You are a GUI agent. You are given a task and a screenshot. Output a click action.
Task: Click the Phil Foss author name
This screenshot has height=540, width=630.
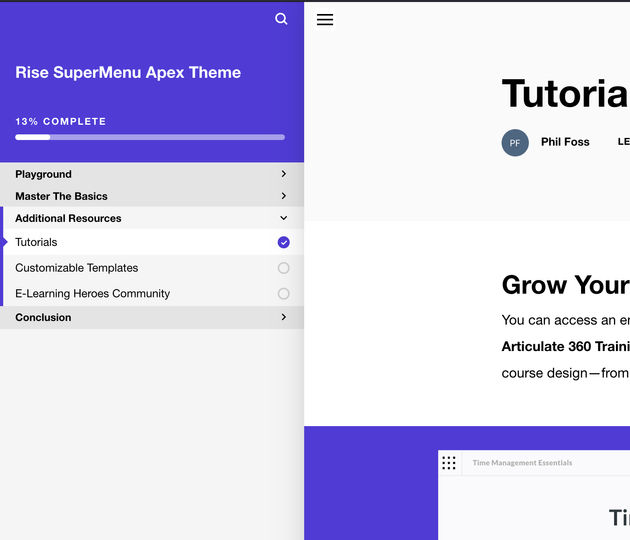coord(565,142)
